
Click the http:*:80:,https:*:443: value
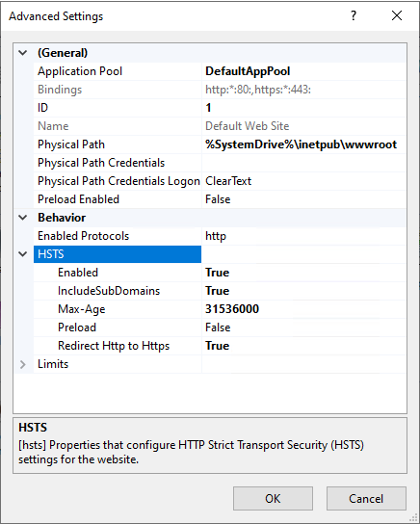point(258,90)
